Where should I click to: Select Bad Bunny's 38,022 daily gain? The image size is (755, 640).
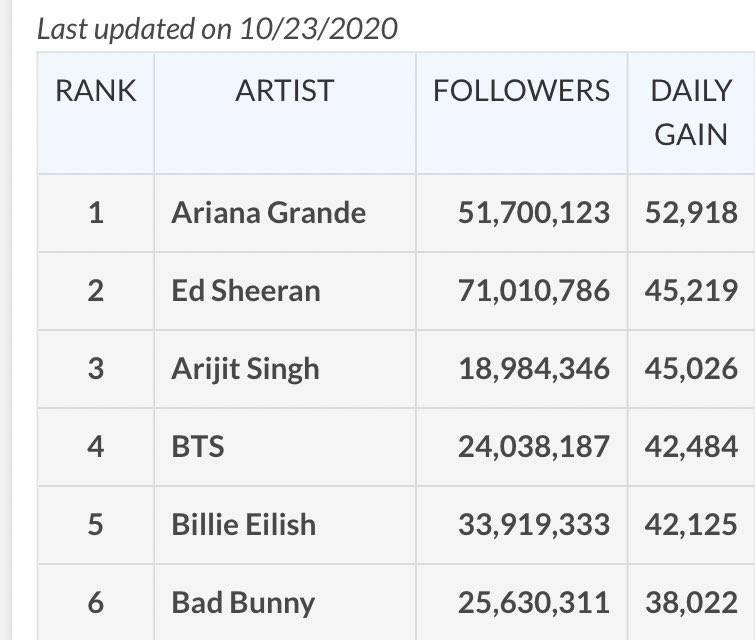(x=691, y=602)
